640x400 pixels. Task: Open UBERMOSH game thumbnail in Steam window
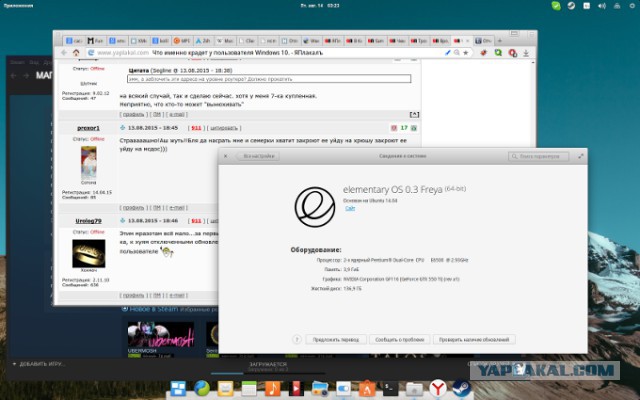[160, 335]
